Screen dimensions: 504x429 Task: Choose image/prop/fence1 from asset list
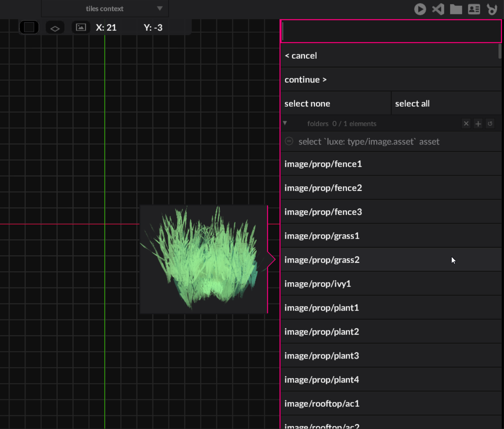(x=323, y=164)
